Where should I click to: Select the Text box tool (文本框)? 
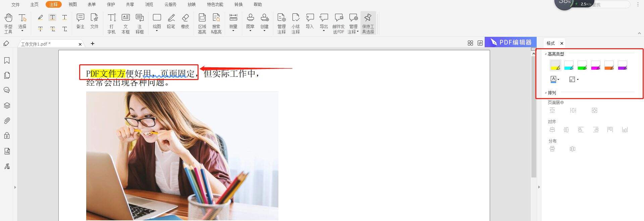126,23
